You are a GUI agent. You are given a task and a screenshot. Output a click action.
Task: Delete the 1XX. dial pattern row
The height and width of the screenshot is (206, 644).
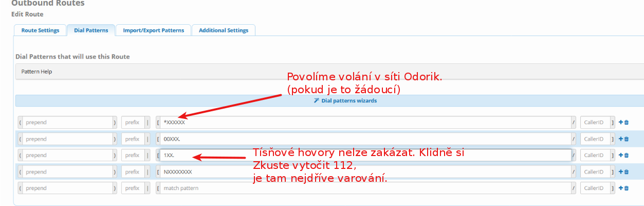click(x=627, y=156)
